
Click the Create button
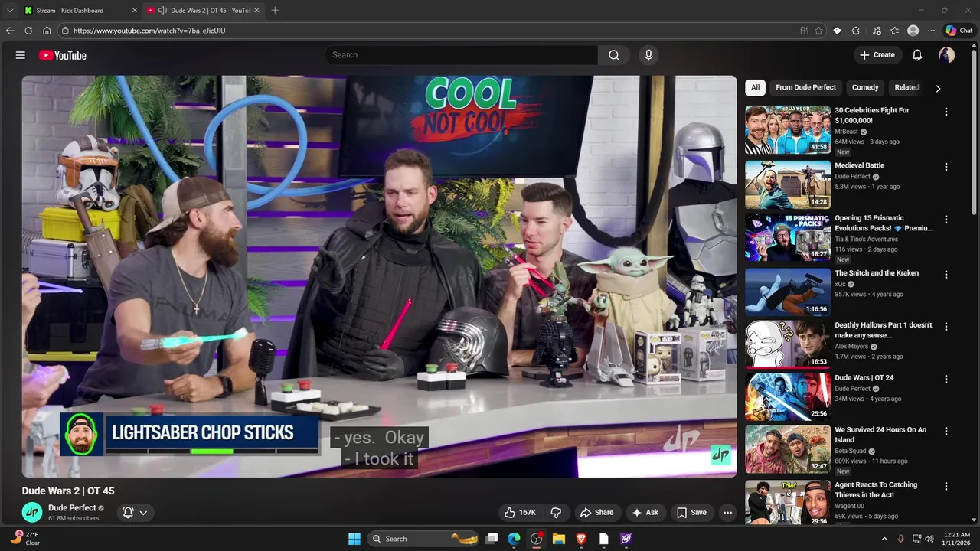(x=877, y=55)
